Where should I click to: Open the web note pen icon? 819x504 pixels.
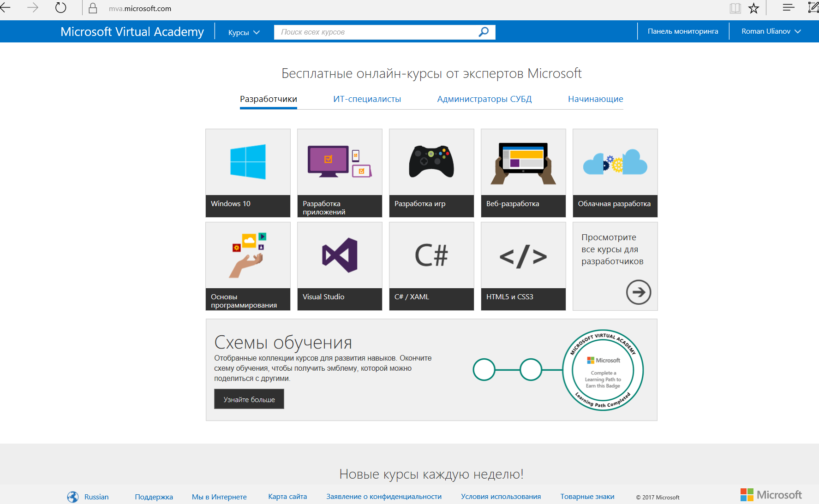(x=813, y=7)
